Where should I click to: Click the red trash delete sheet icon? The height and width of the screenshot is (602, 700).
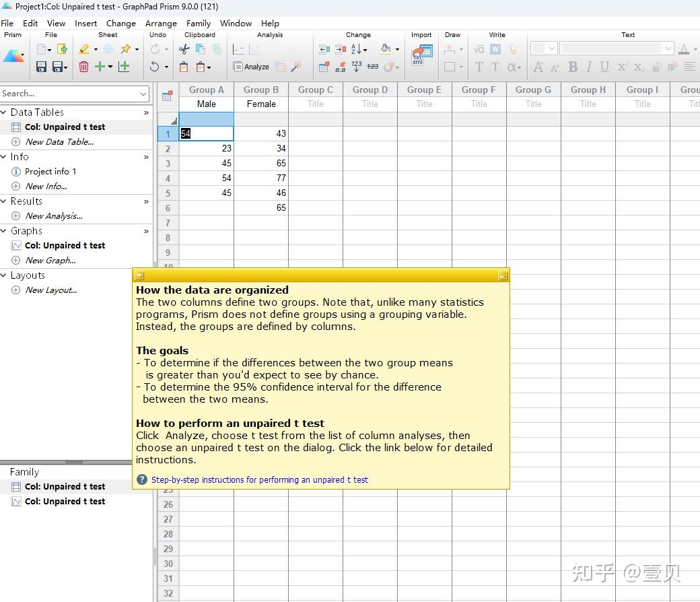[83, 67]
